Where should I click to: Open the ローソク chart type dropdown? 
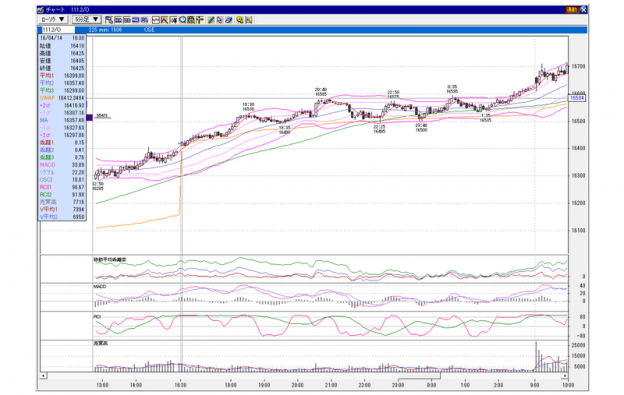click(x=53, y=19)
